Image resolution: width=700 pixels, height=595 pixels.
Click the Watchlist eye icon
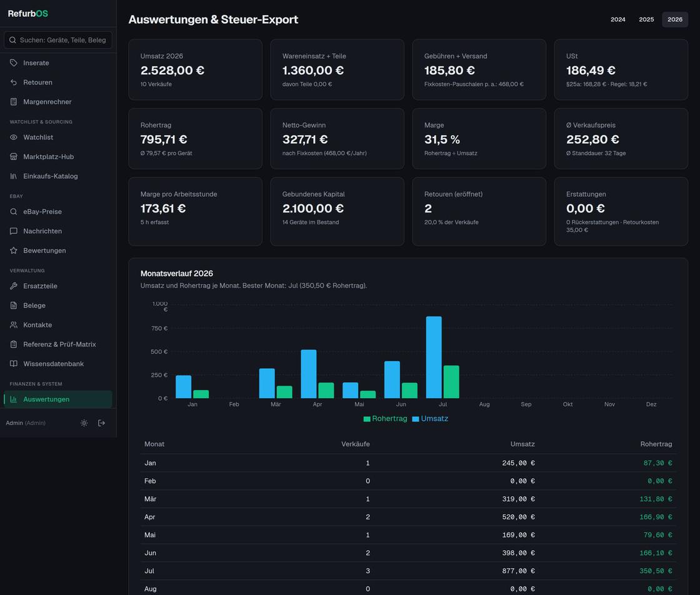[13, 137]
